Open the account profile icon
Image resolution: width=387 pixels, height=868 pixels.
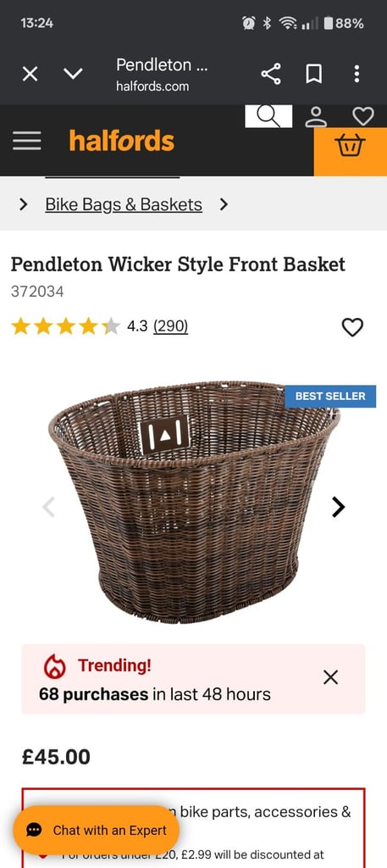point(316,115)
